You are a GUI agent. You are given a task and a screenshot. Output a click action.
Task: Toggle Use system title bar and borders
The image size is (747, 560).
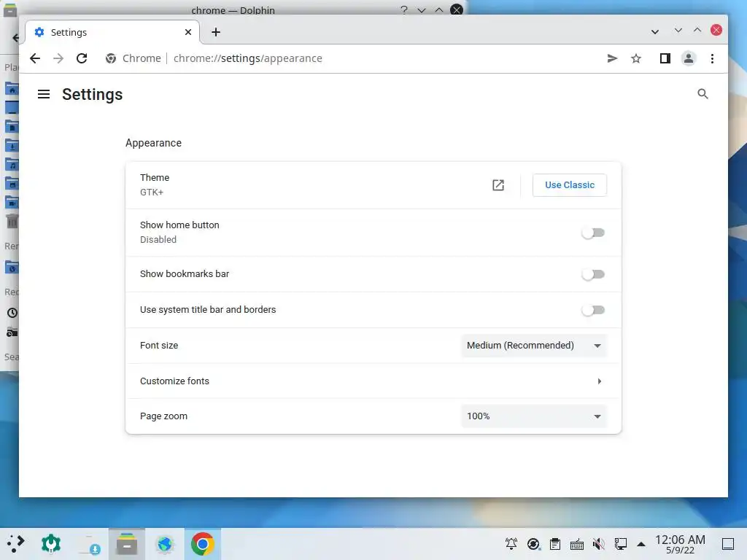coord(593,310)
